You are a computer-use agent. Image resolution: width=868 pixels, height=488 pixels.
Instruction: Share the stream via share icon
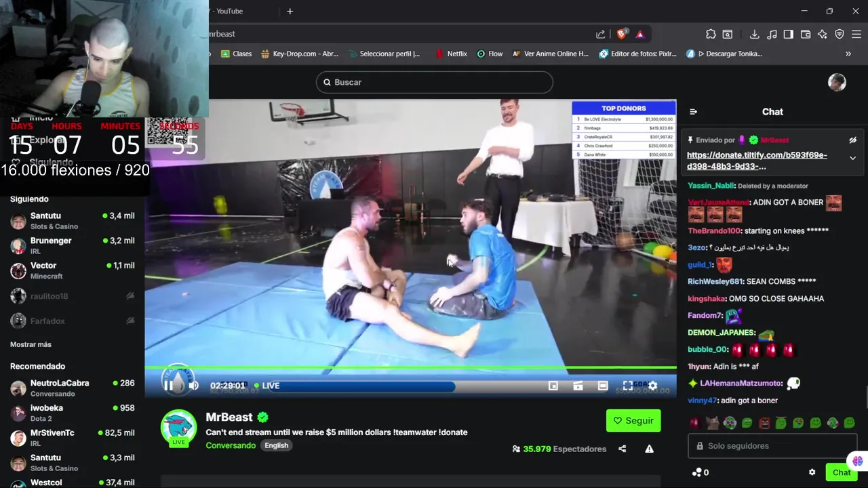pos(623,449)
